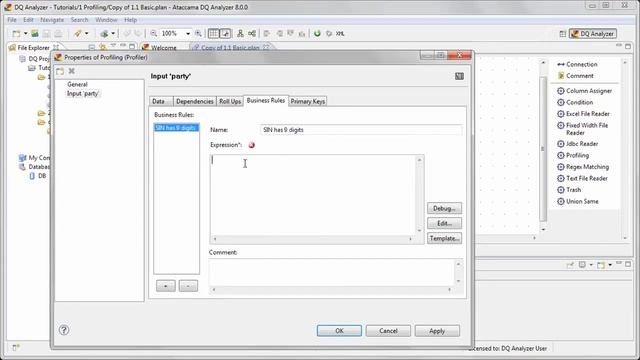This screenshot has width=640, height=360.
Task: Click the XML toolbar icon
Action: click(340, 33)
